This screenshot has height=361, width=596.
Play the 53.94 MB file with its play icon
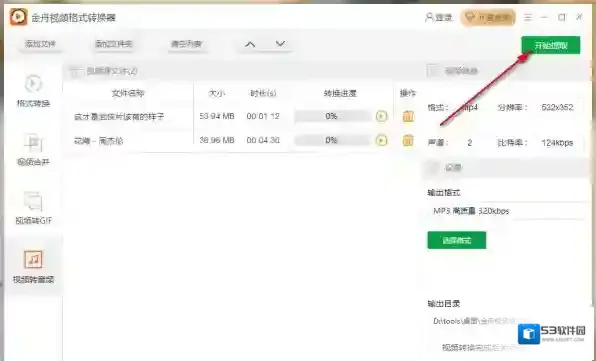(381, 116)
